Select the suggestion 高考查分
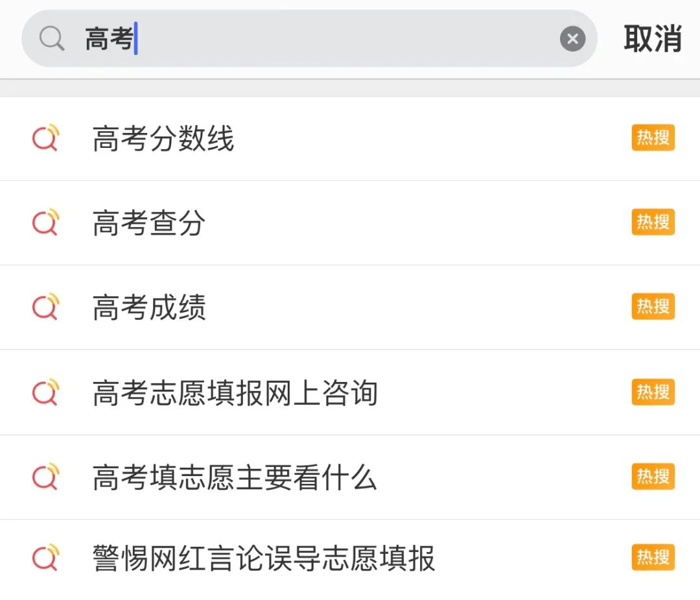 pos(147,222)
